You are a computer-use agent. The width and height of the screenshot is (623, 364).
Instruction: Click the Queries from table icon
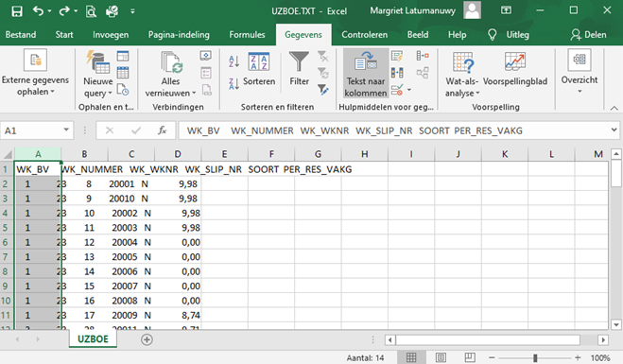[x=123, y=73]
